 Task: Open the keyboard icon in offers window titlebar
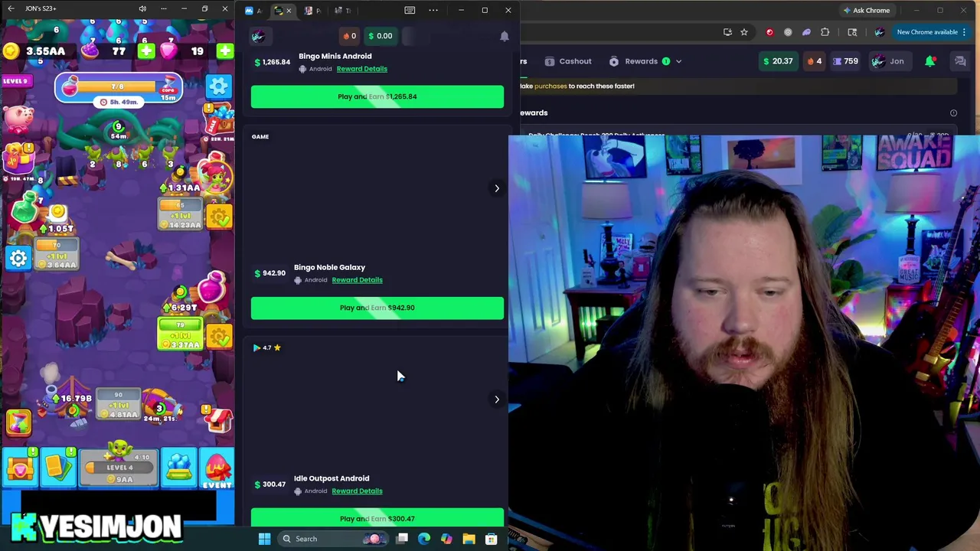tap(410, 10)
